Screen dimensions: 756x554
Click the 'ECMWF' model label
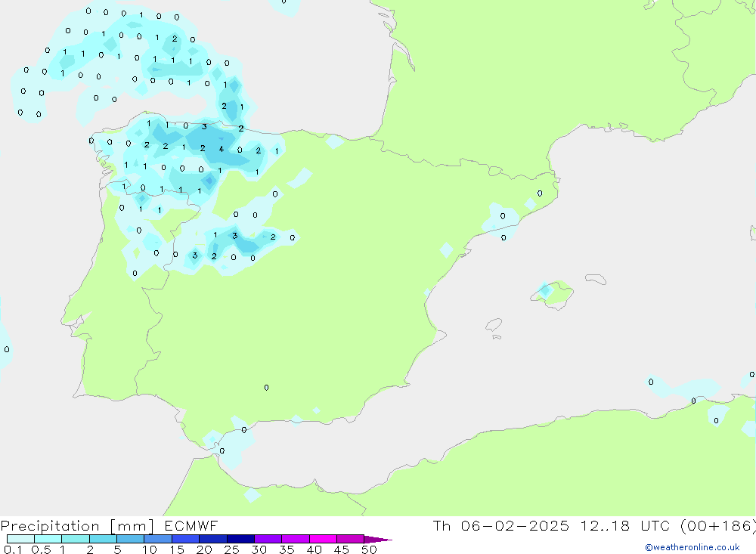click(x=191, y=525)
